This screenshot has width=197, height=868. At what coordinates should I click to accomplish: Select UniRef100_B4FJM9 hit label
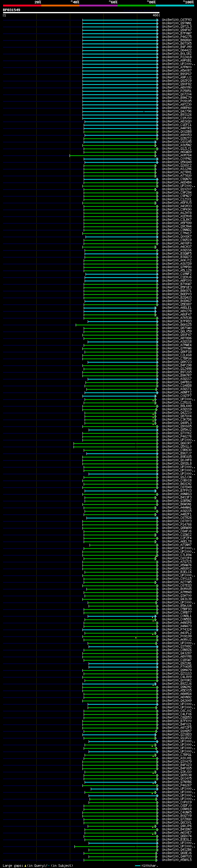(x=176, y=47)
